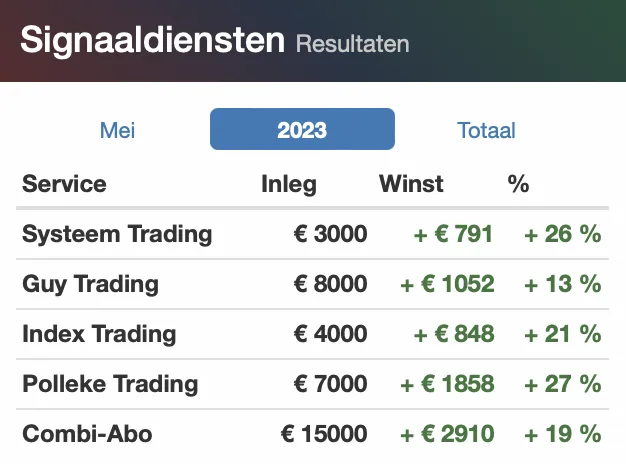This screenshot has height=464, width=626.
Task: Click the Winst column header
Action: [x=411, y=184]
